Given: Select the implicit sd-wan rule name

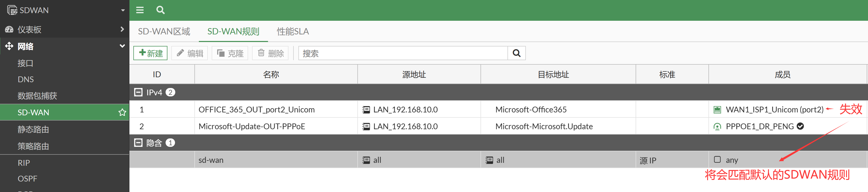Looking at the screenshot, I should 211,160.
